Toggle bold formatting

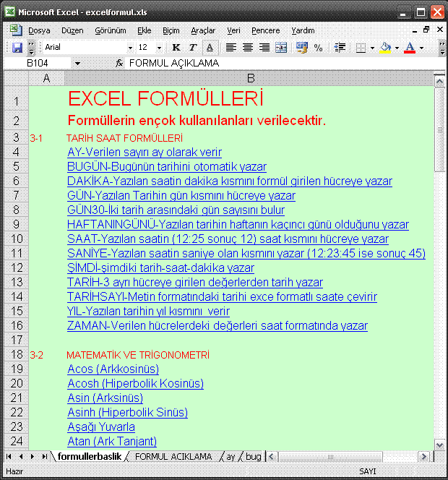click(176, 48)
